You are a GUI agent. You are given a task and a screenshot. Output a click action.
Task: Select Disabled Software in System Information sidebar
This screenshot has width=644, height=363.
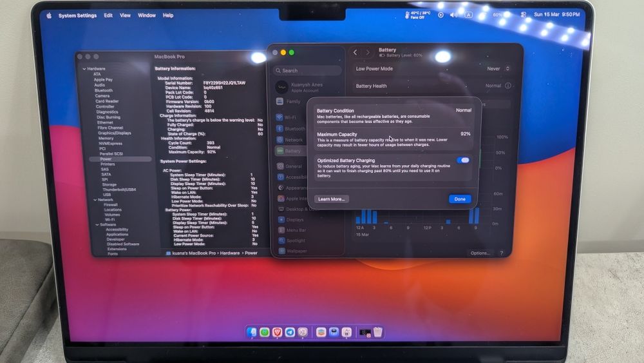coord(123,244)
